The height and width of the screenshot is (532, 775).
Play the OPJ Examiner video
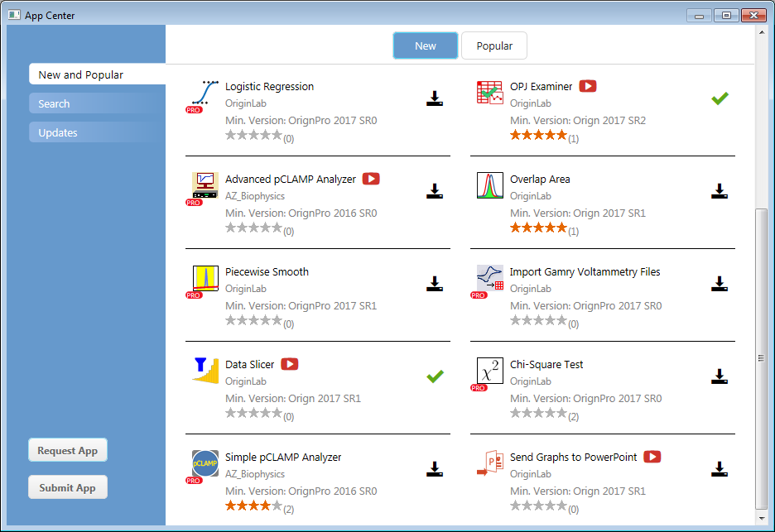pyautogui.click(x=588, y=86)
